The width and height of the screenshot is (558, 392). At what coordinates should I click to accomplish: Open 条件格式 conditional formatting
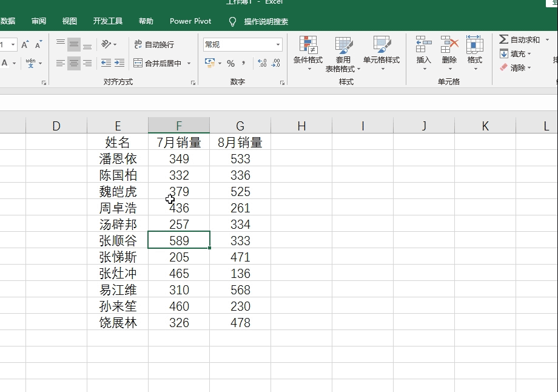(x=308, y=53)
